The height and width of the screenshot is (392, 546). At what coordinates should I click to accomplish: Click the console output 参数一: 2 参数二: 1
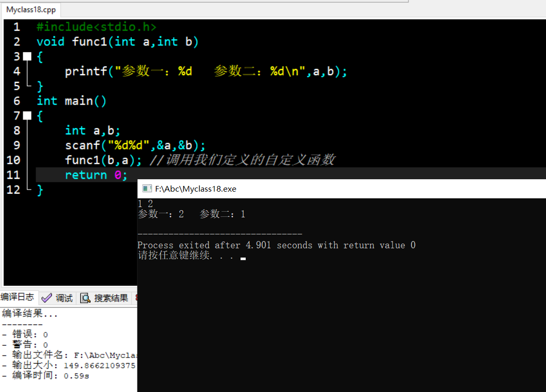(192, 214)
